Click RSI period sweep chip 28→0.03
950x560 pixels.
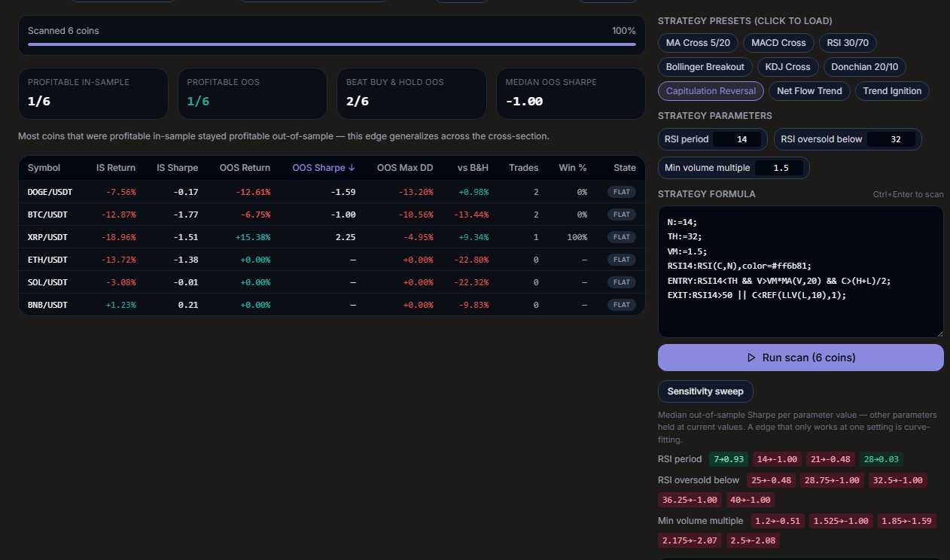pos(881,459)
